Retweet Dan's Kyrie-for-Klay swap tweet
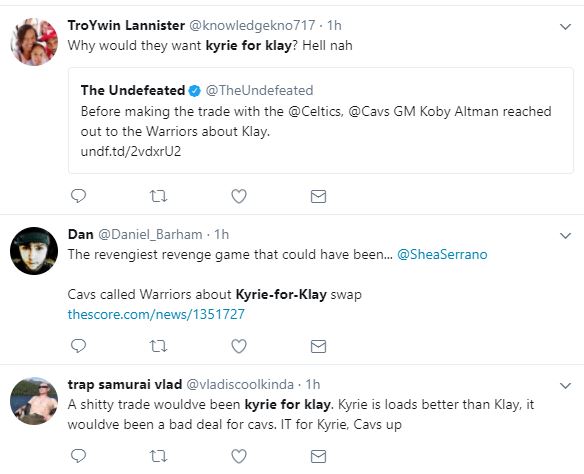 tap(158, 346)
